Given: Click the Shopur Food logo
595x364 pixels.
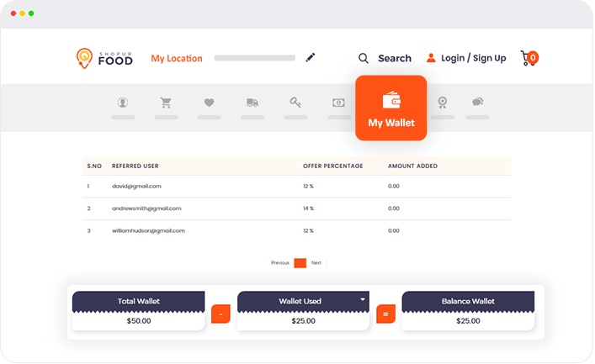Looking at the screenshot, I should click(x=104, y=58).
